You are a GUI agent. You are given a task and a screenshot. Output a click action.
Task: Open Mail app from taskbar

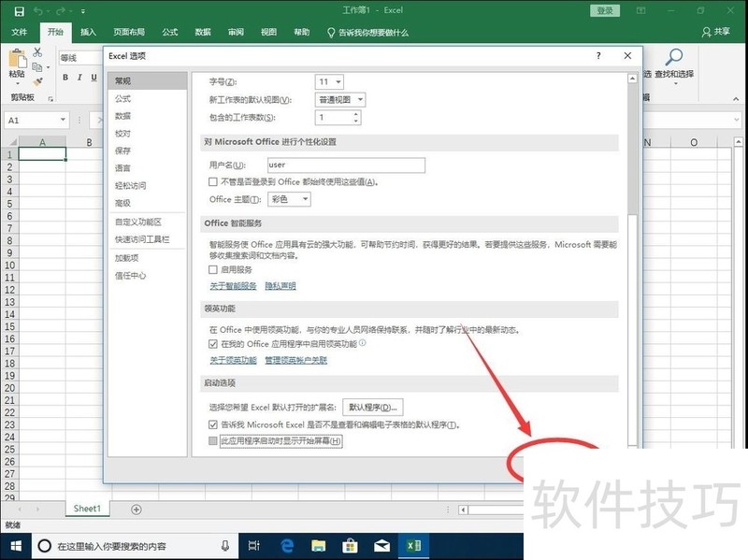tap(381, 546)
